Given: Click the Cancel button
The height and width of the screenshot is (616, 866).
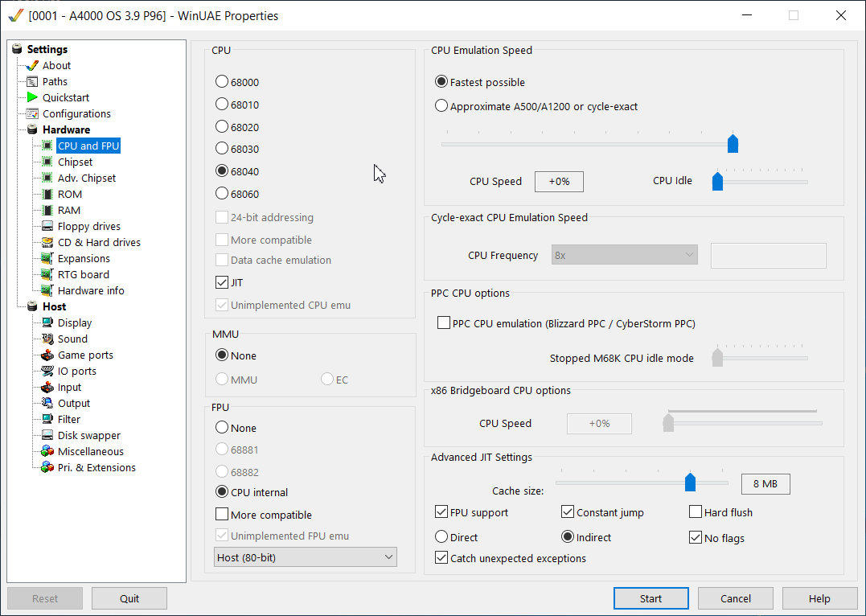Looking at the screenshot, I should (x=736, y=598).
